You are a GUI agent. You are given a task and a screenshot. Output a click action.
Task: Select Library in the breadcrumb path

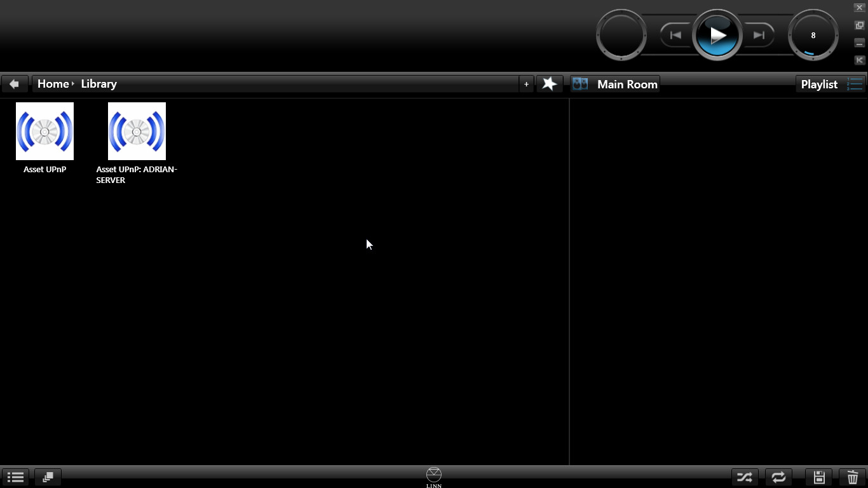(x=98, y=84)
